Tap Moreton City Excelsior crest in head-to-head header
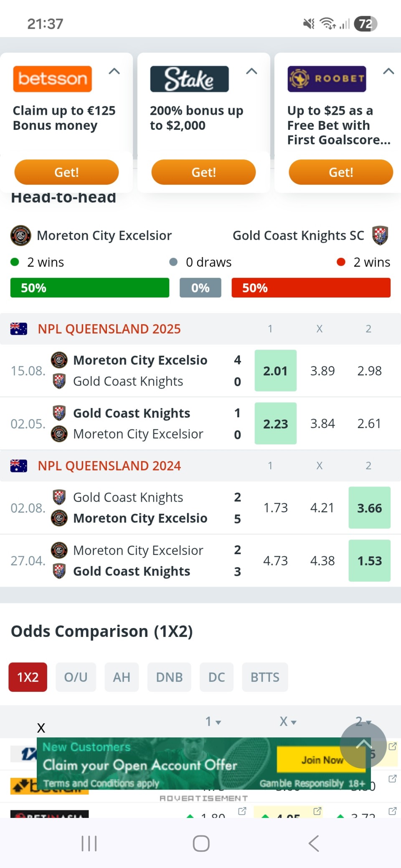 click(x=20, y=235)
